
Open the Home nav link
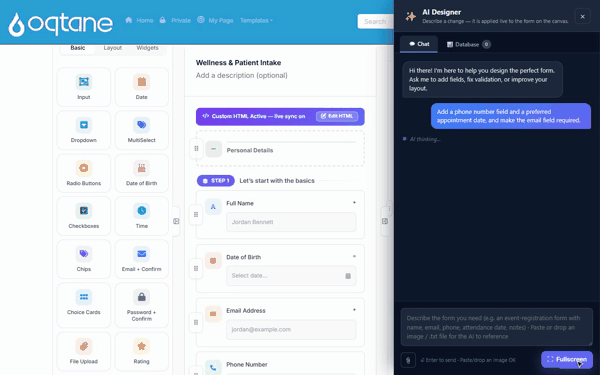click(x=139, y=20)
